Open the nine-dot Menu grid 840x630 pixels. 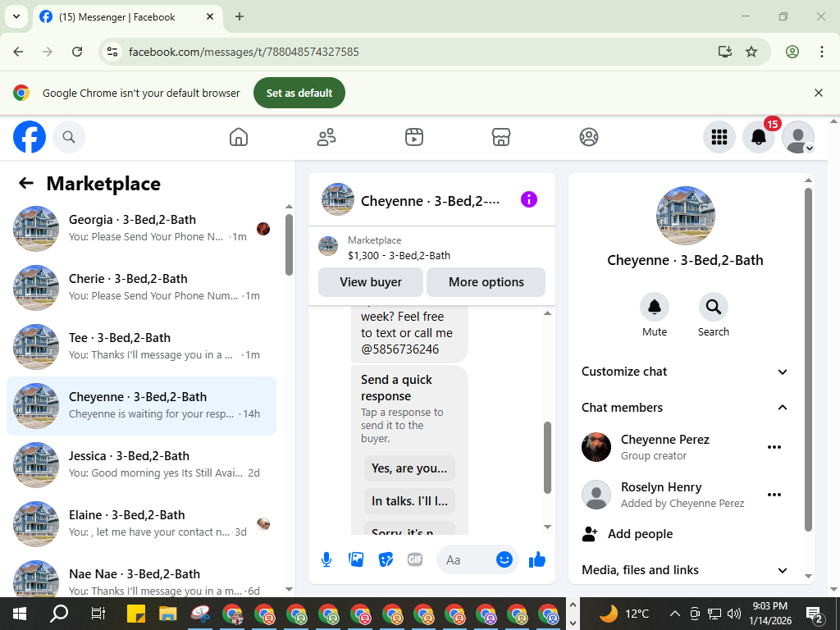click(719, 137)
